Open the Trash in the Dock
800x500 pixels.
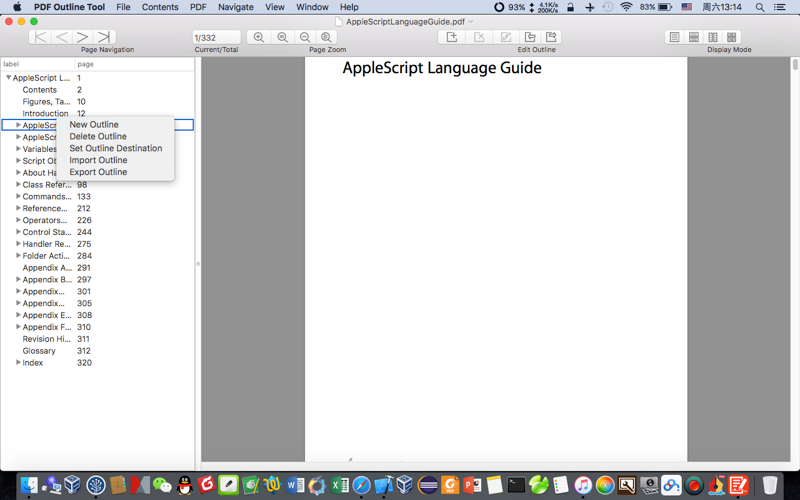coord(770,485)
